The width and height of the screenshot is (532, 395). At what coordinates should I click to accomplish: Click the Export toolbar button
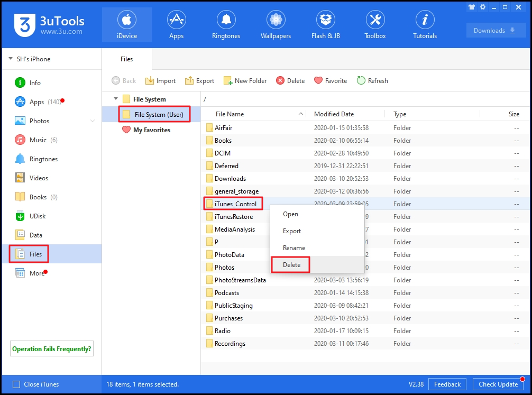click(x=199, y=81)
